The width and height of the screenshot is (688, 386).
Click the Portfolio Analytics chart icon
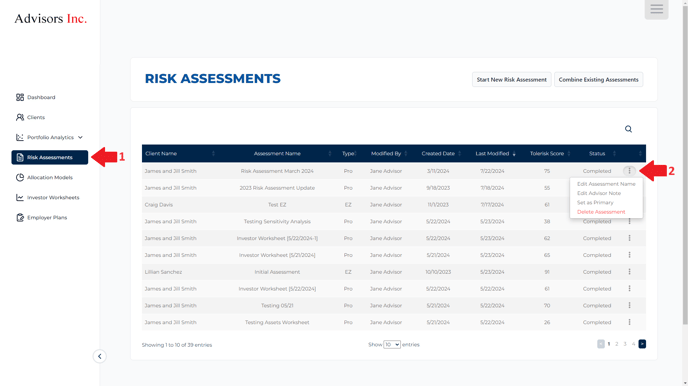click(x=20, y=137)
